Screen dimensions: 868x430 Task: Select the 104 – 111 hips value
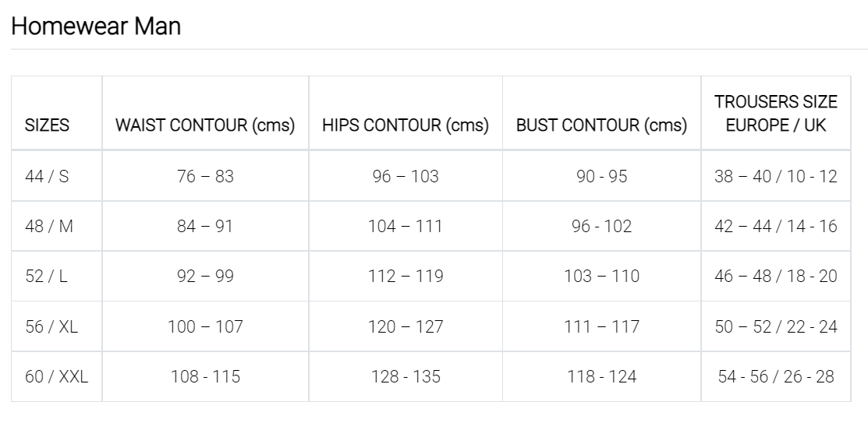point(406,226)
